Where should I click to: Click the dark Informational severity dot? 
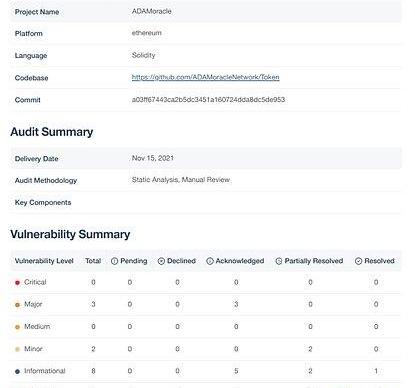click(18, 371)
